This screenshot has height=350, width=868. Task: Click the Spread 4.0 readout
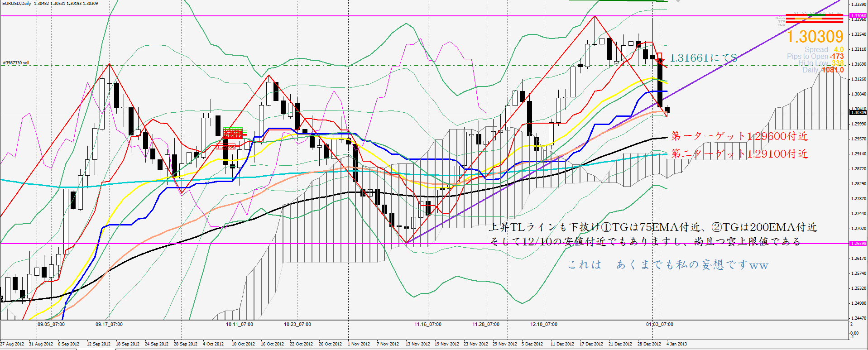pos(824,49)
